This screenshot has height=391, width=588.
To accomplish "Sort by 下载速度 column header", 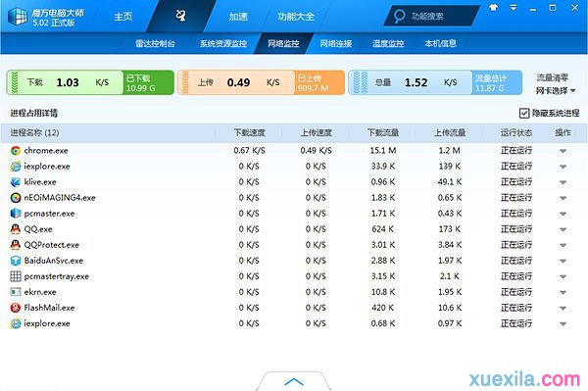I will [249, 132].
